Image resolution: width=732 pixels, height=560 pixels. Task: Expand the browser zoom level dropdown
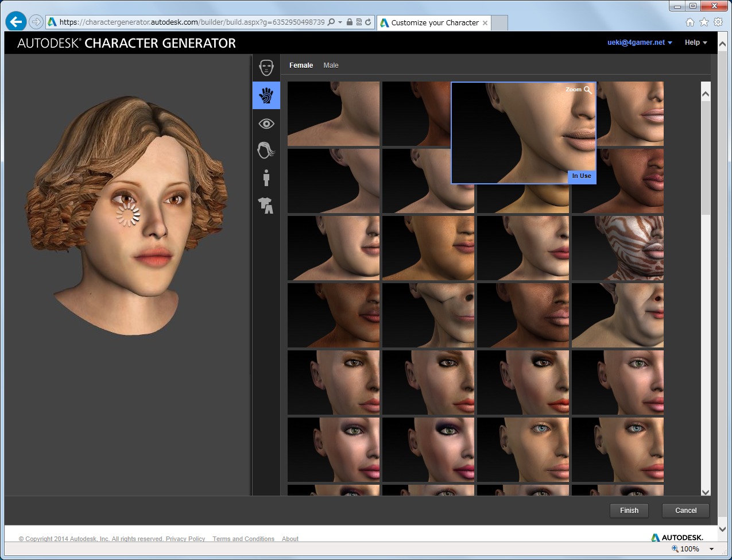coord(712,549)
